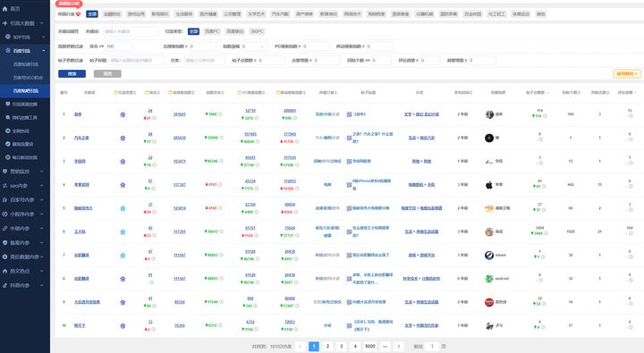Click the Android avatar in row 8
This screenshot has width=644, height=353.
(x=488, y=279)
